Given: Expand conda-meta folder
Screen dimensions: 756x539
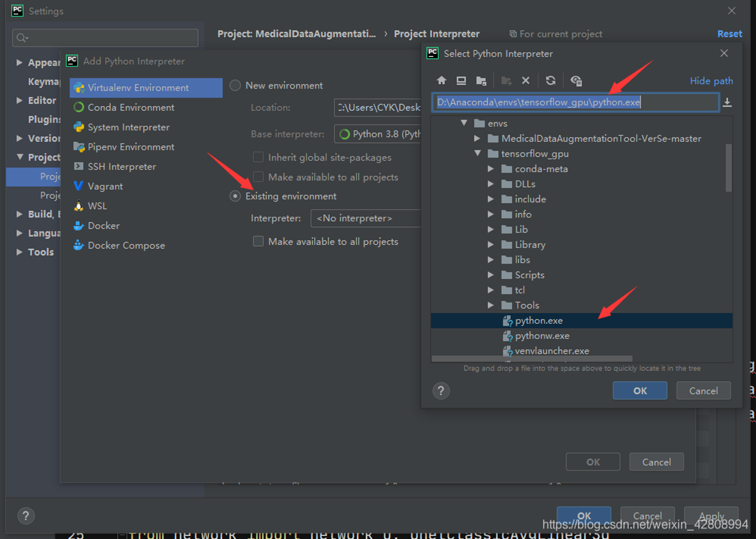Looking at the screenshot, I should pyautogui.click(x=491, y=169).
